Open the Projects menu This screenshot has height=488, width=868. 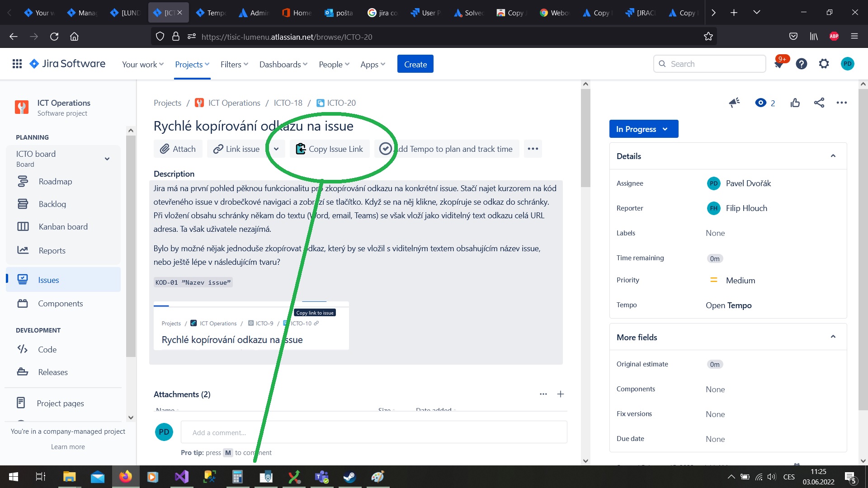[192, 64]
